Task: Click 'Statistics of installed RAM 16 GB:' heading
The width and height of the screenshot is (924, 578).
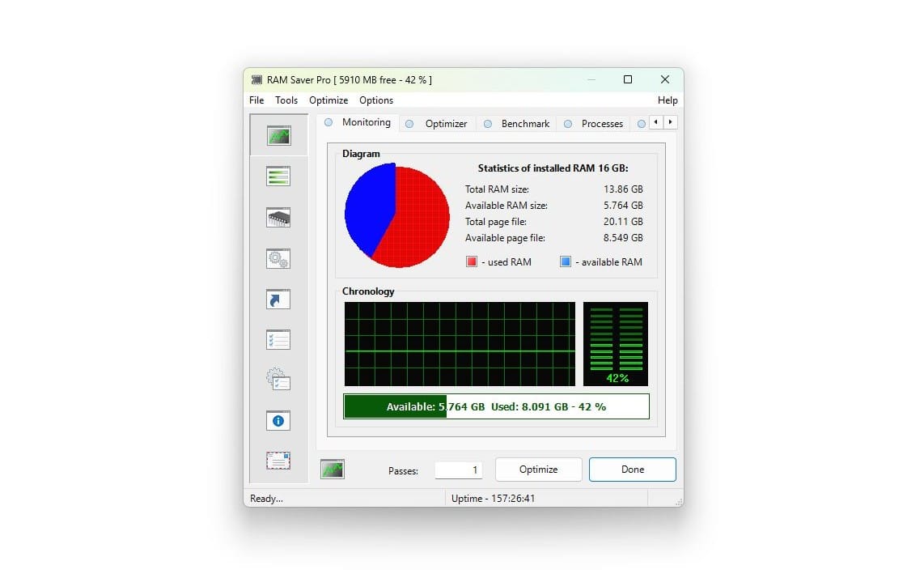Action: (x=553, y=168)
